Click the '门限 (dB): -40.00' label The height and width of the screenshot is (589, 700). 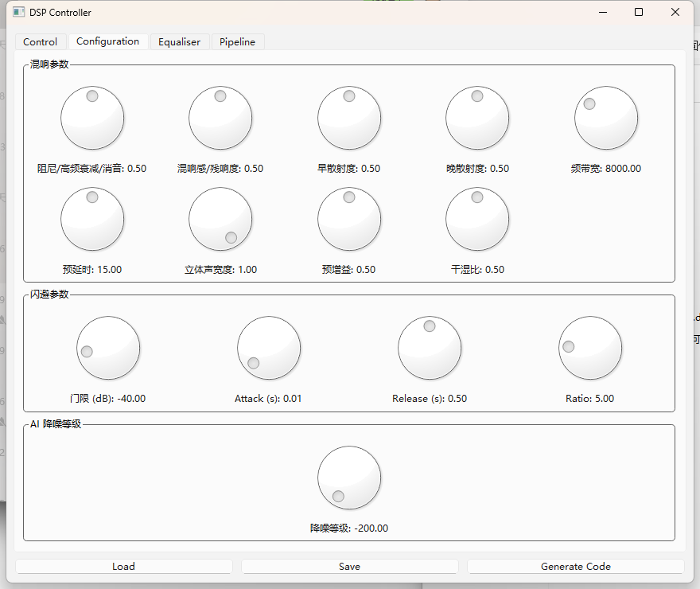coord(108,398)
